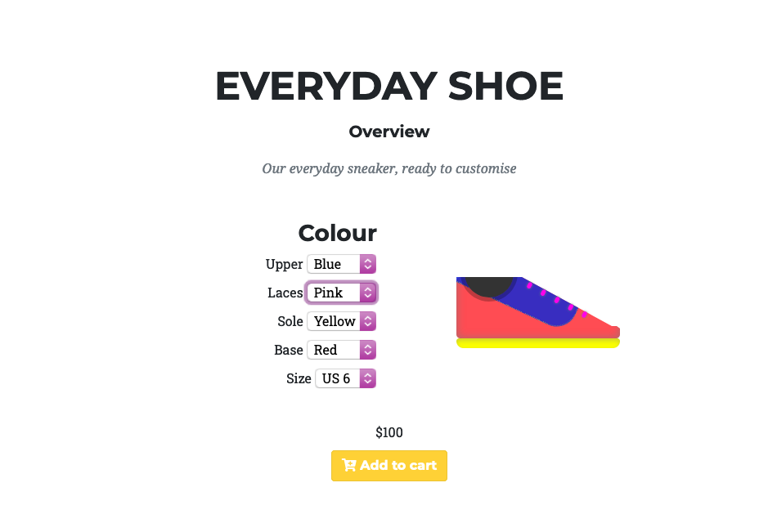Click the purple arrows on Sole select
777x532 pixels.
[x=368, y=321]
